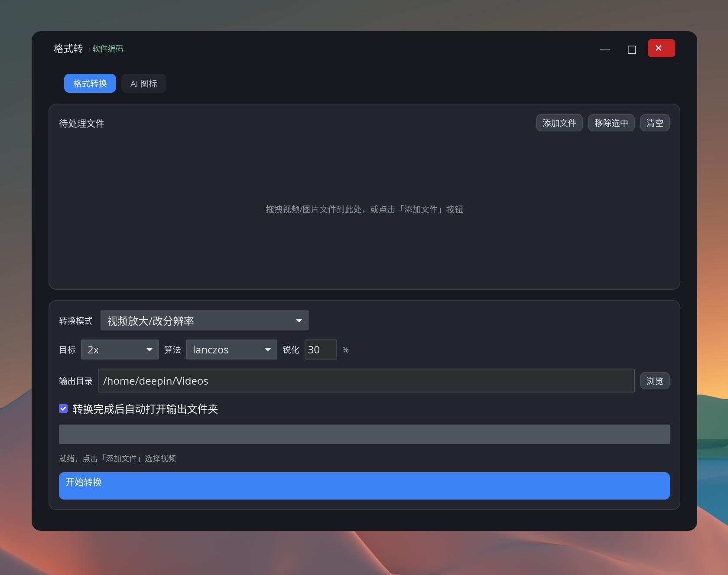Click 浏览 to choose output folder
This screenshot has width=728, height=575.
[655, 381]
